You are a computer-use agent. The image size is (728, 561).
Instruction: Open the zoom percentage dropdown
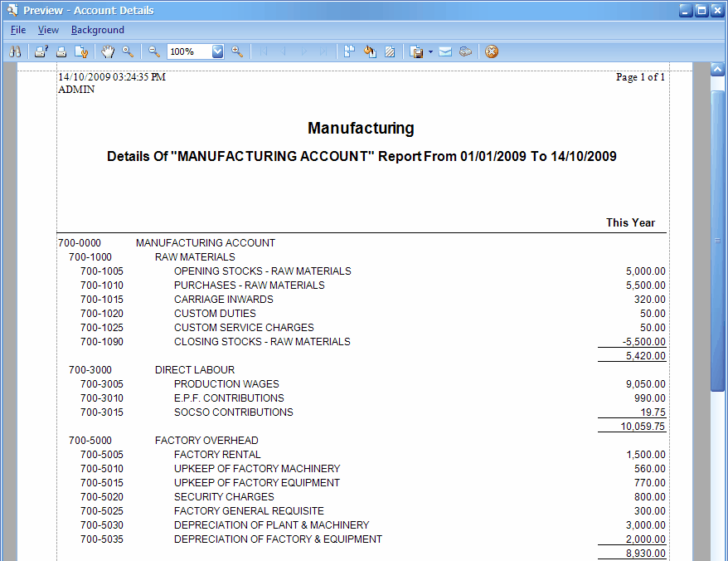pyautogui.click(x=217, y=51)
